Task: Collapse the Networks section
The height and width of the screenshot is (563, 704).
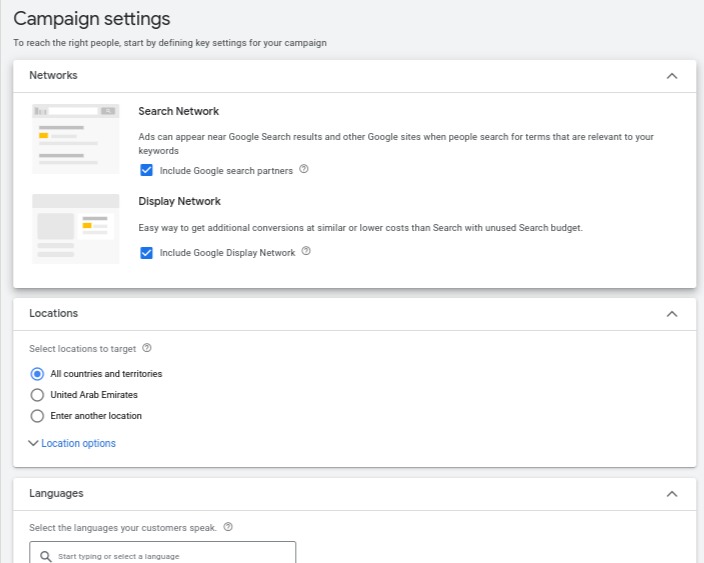Action: click(x=672, y=76)
